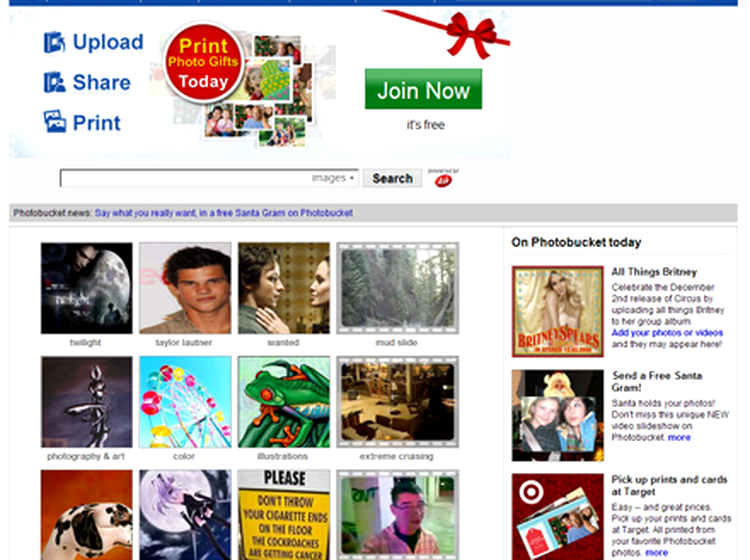This screenshot has height=560, width=750.
Task: Click the color caption
Action: [x=184, y=456]
